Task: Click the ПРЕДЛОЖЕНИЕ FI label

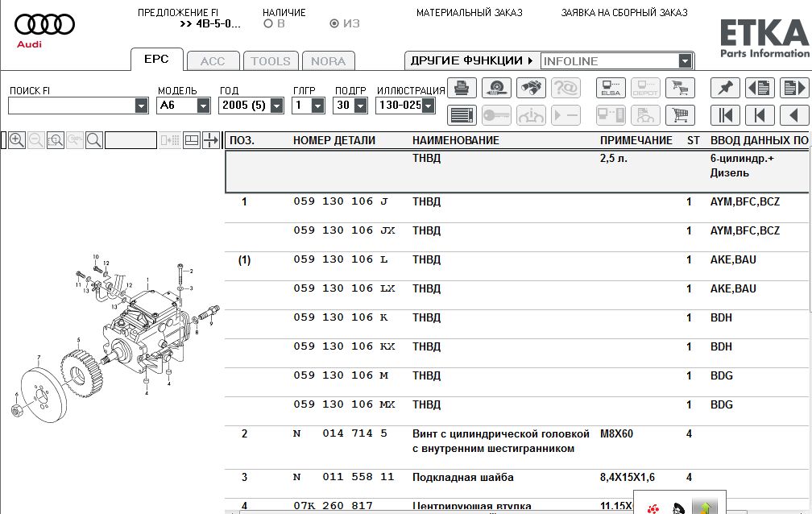Action: click(177, 12)
